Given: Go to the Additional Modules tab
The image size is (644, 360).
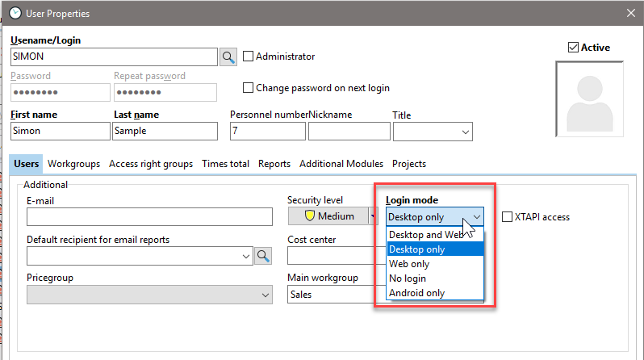Looking at the screenshot, I should [341, 164].
